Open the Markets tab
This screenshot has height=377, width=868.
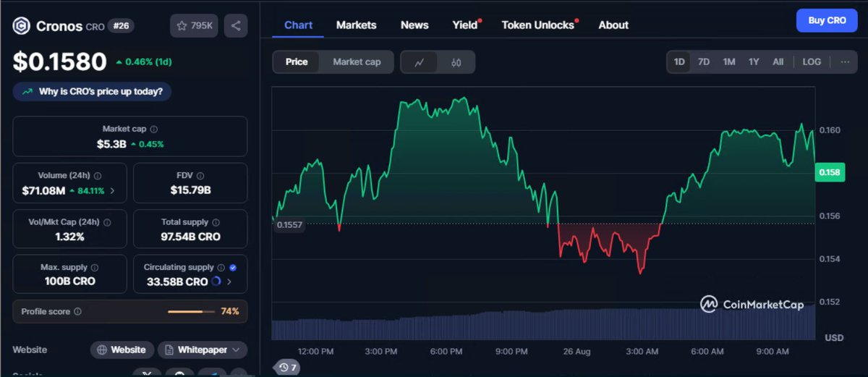coord(356,25)
